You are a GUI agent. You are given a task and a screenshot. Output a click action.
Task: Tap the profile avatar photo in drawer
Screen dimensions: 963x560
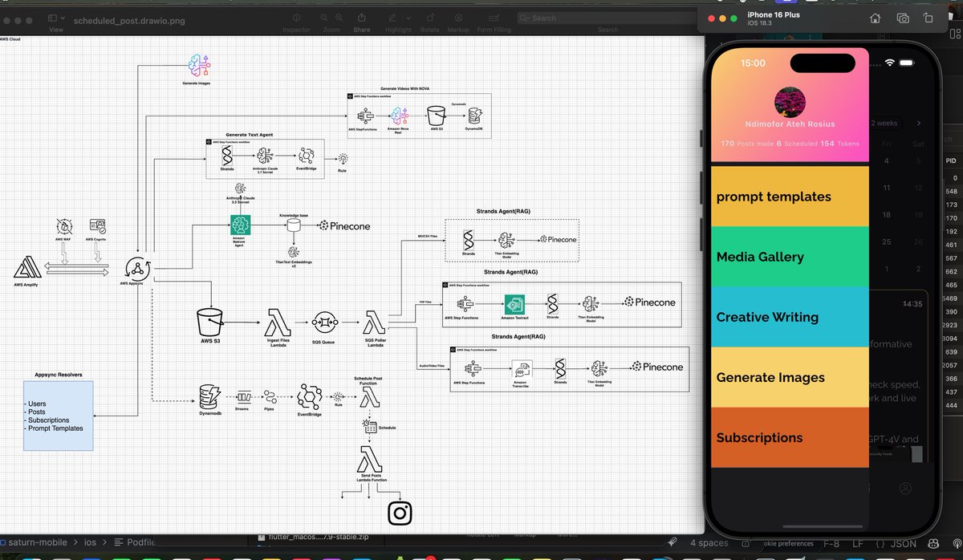790,102
